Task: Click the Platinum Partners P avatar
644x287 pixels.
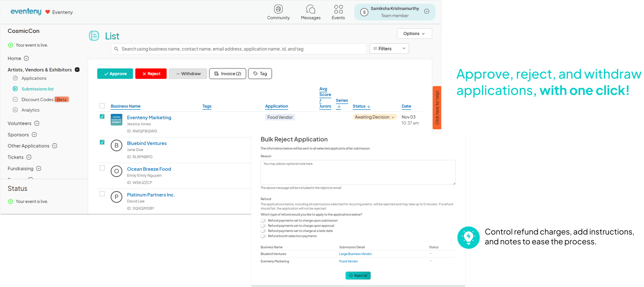Action: pyautogui.click(x=117, y=197)
